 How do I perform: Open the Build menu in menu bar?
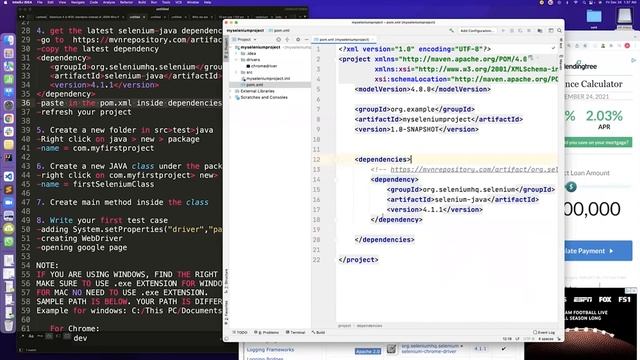(x=142, y=2)
